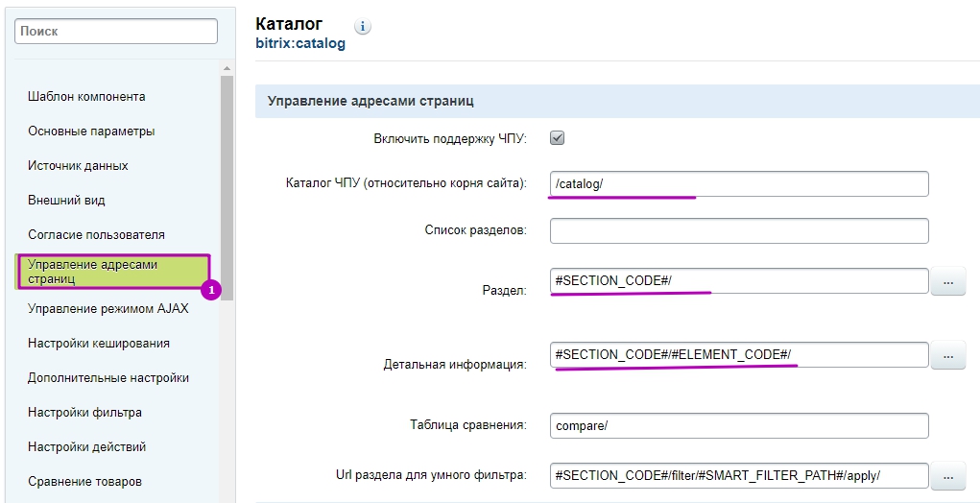Open Настройки действий section
Image resolution: width=980 pixels, height=503 pixels.
point(87,447)
